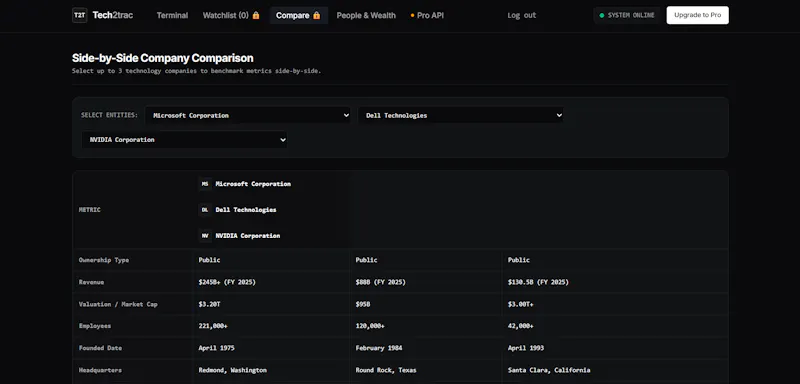Screen dimensions: 800x384
Task: Click the Microsoft Corporation table header name
Action: pos(253,184)
